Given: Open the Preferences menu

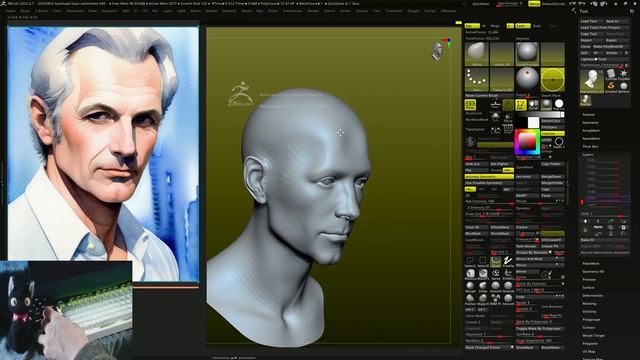Looking at the screenshot, I should (x=293, y=11).
